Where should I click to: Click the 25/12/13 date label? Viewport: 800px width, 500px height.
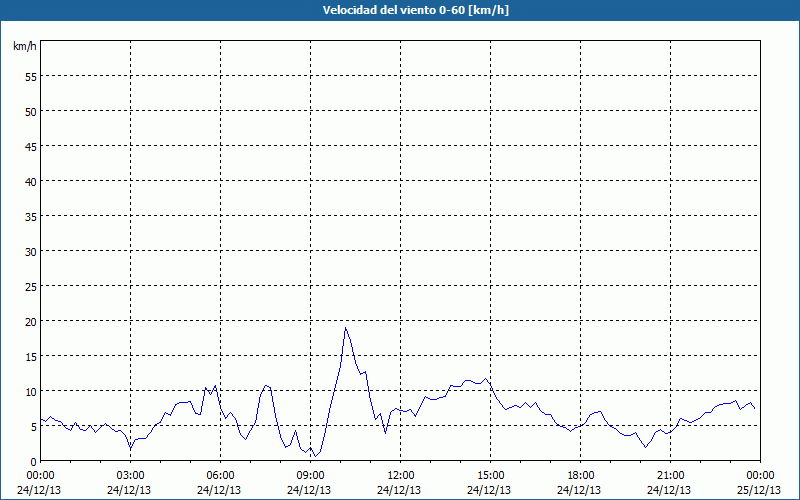[x=759, y=490]
